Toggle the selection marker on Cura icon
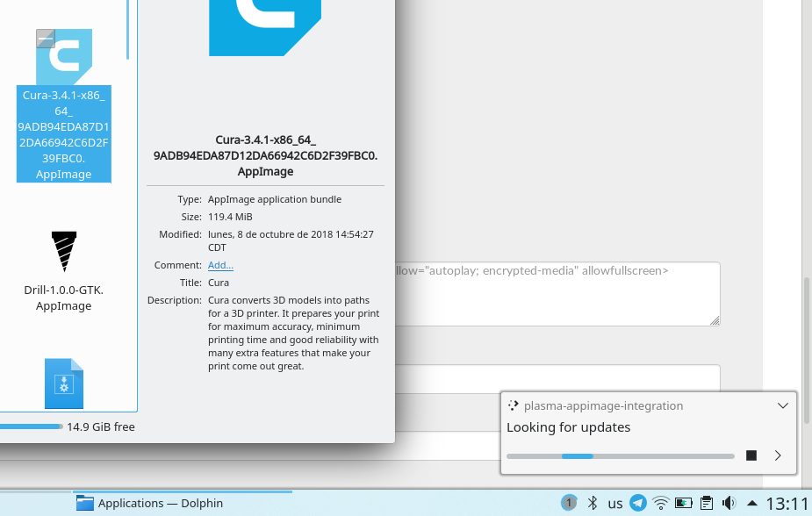The height and width of the screenshot is (516, 812). point(46,39)
